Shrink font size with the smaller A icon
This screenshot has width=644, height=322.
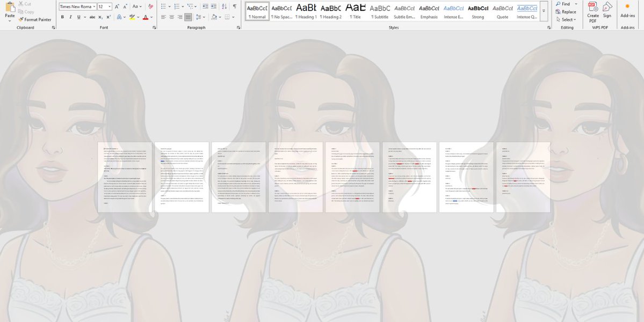125,6
